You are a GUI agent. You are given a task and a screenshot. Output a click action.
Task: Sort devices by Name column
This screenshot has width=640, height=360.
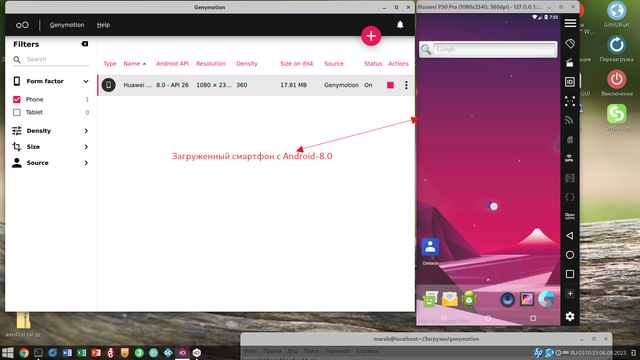132,64
